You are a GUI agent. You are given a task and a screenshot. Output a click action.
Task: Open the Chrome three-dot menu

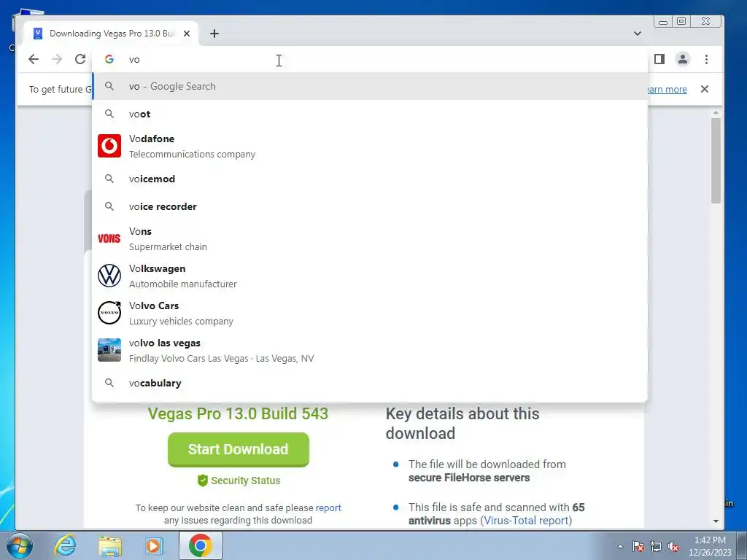coord(706,59)
